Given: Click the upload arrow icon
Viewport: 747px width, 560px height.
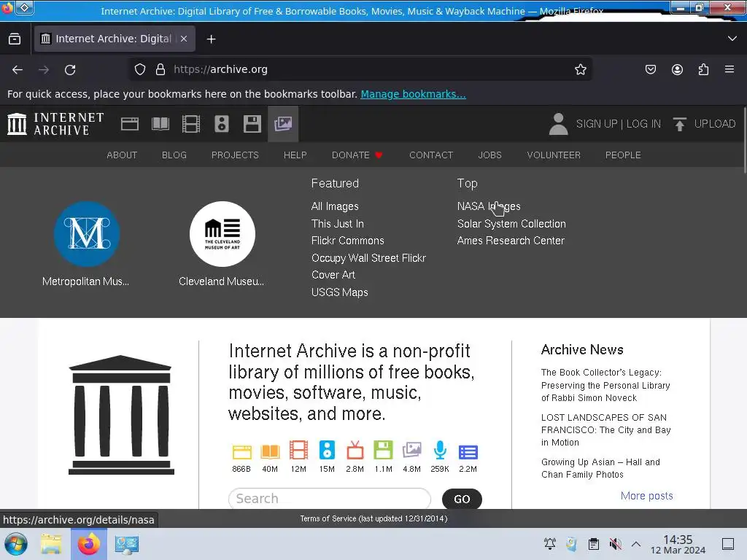Looking at the screenshot, I should (680, 124).
